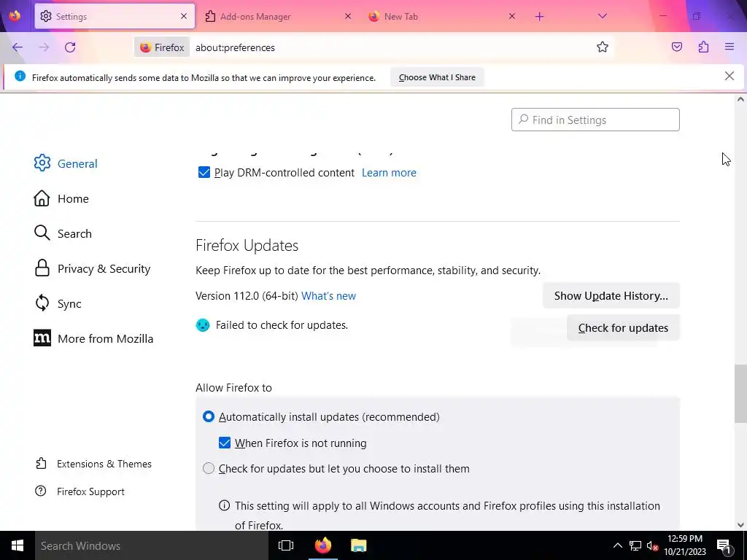The height and width of the screenshot is (560, 747).
Task: Open the Home settings category
Action: pyautogui.click(x=61, y=198)
